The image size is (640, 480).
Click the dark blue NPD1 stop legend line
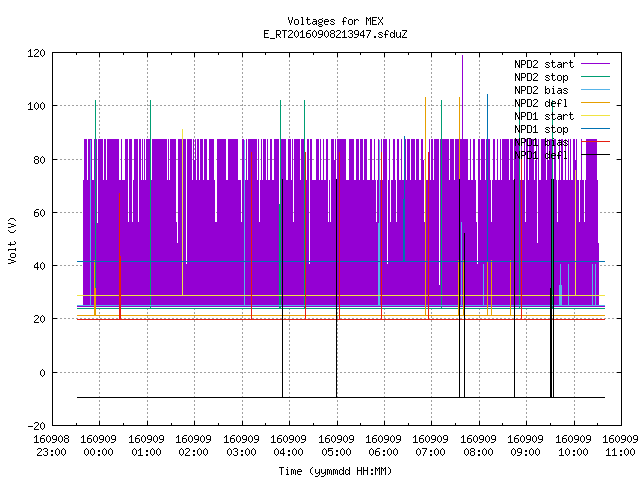coord(596,129)
